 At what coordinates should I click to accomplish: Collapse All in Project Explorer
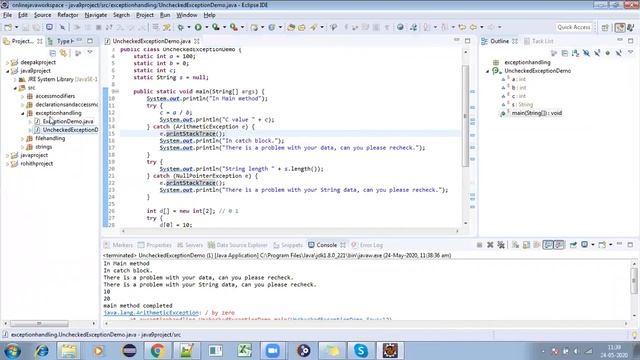pyautogui.click(x=53, y=53)
